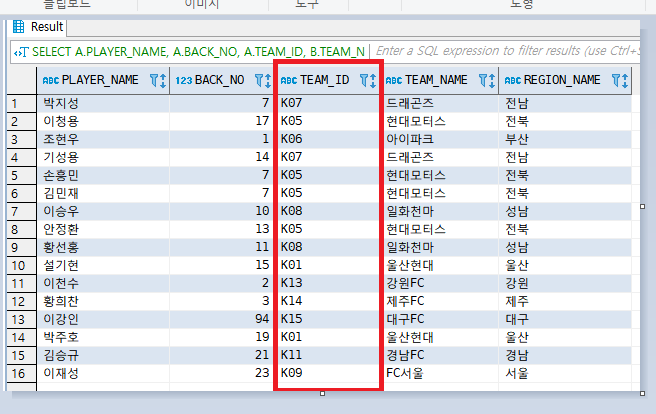Select the TEAM_ID column header
This screenshot has width=656, height=414.
click(x=327, y=80)
